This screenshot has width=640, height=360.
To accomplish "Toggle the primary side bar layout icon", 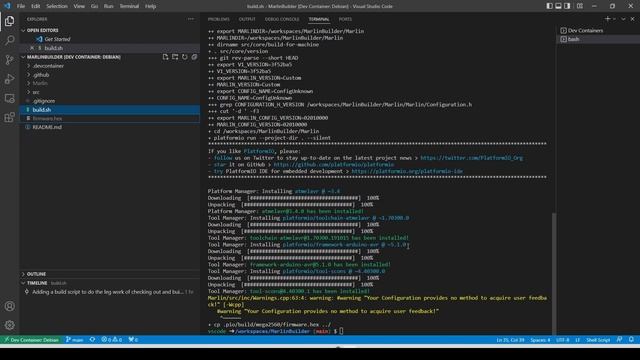I will pos(549,6).
